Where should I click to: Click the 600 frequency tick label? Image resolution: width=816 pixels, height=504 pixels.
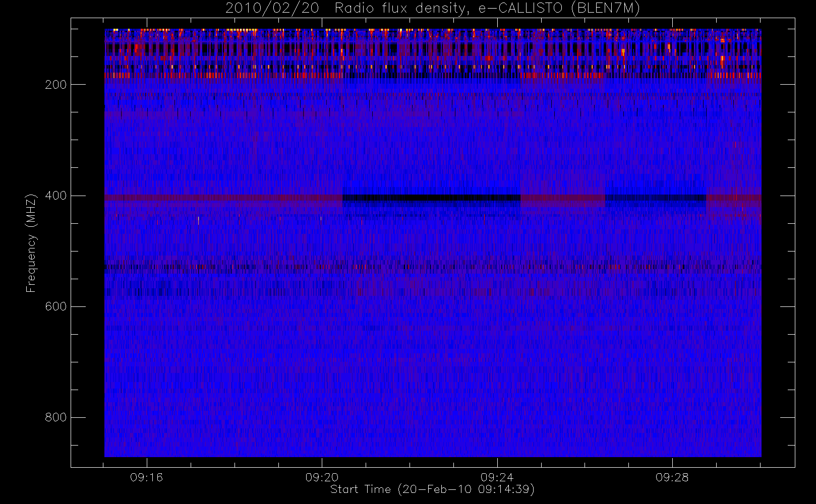pos(55,306)
